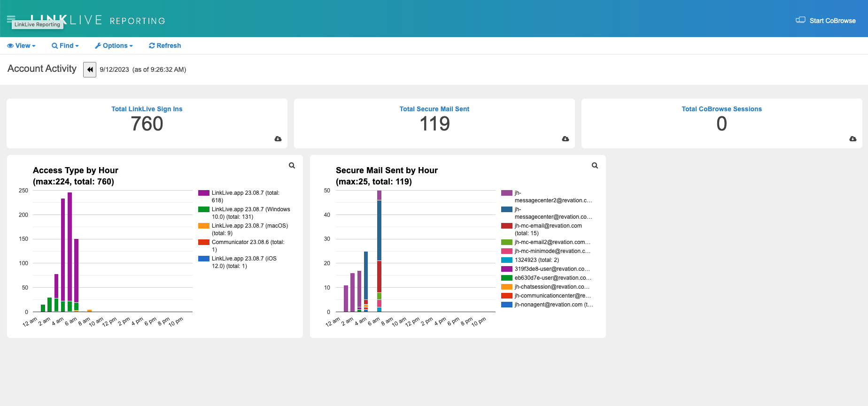This screenshot has height=406, width=868.
Task: Open the hamburger navigation menu
Action: coord(10,19)
